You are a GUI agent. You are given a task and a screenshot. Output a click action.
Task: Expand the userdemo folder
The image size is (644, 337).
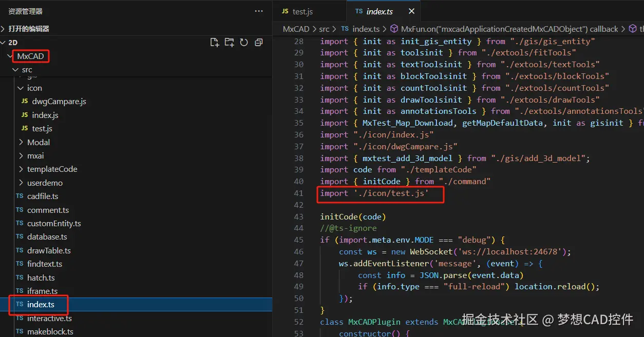click(45, 183)
